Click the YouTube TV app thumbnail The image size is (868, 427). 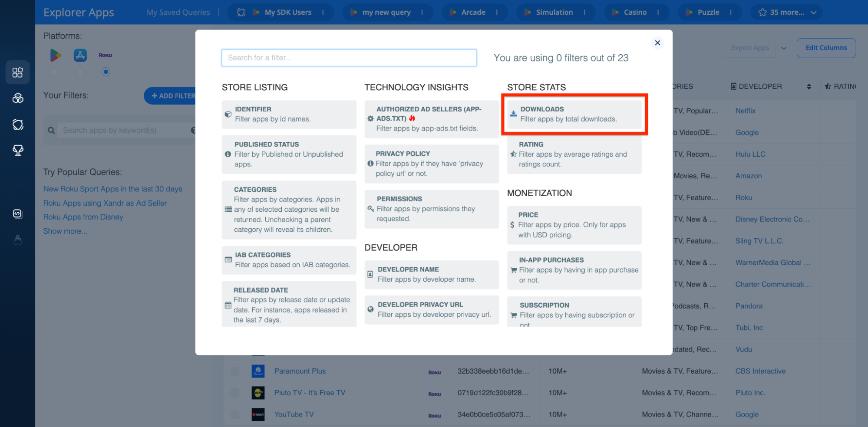pos(258,414)
